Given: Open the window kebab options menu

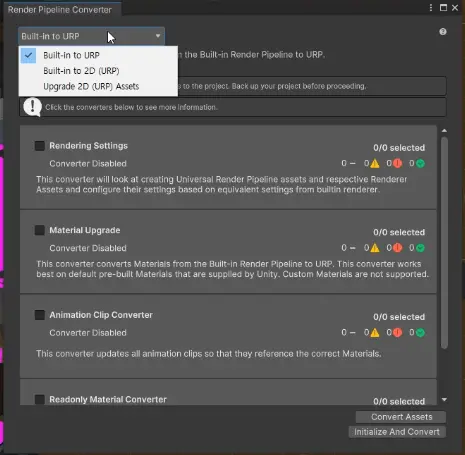Looking at the screenshot, I should (431, 8).
